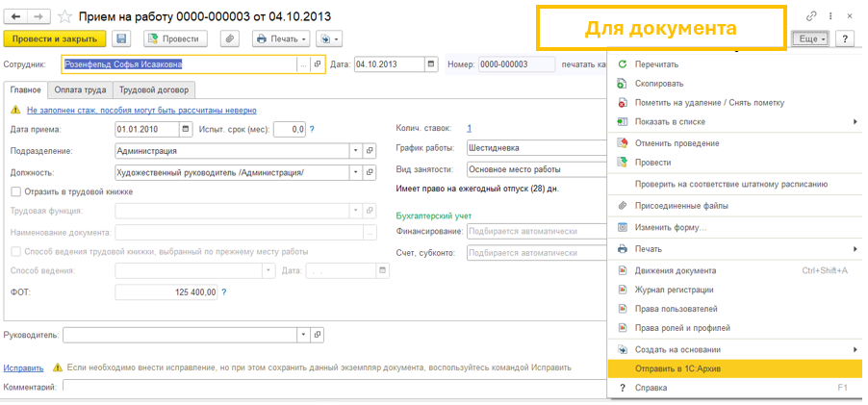Click into the Комментарий field

[334, 385]
